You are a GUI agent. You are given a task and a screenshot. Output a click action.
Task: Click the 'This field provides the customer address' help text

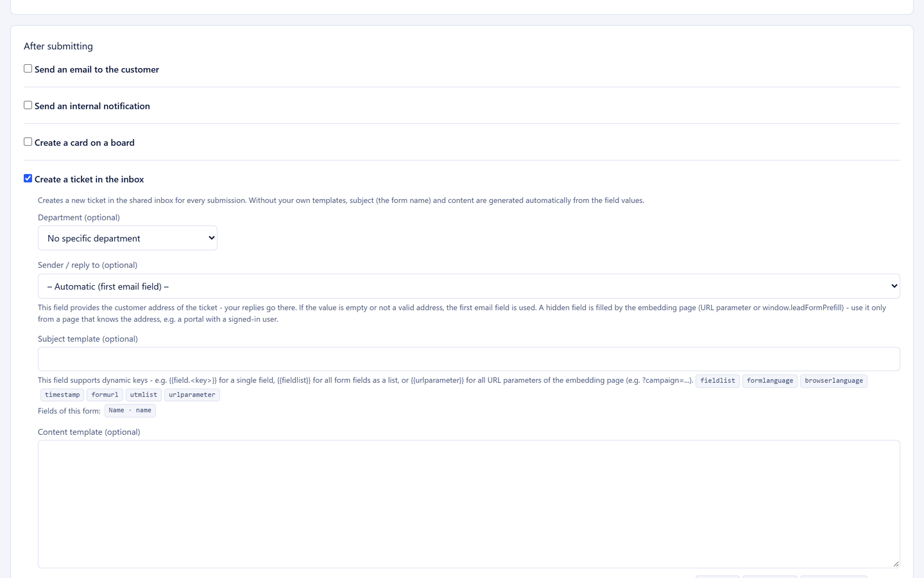click(x=462, y=313)
